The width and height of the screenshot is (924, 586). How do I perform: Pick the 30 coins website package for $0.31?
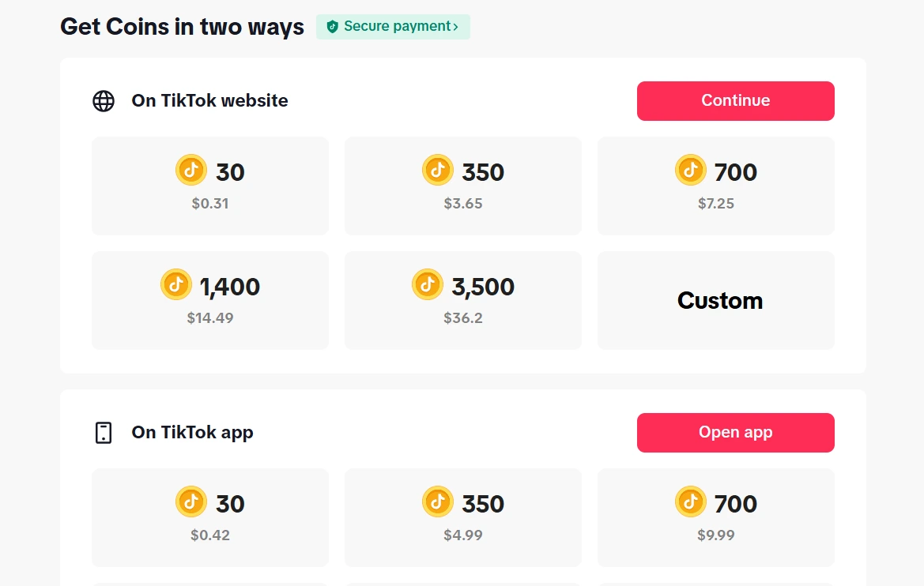[x=210, y=186]
